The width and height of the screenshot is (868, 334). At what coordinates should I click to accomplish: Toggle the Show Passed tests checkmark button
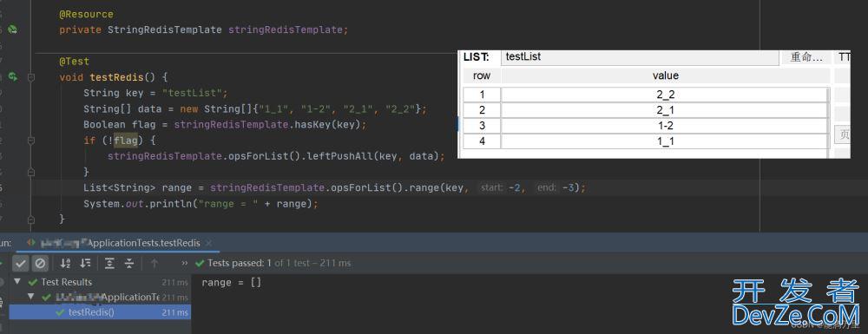(21, 263)
